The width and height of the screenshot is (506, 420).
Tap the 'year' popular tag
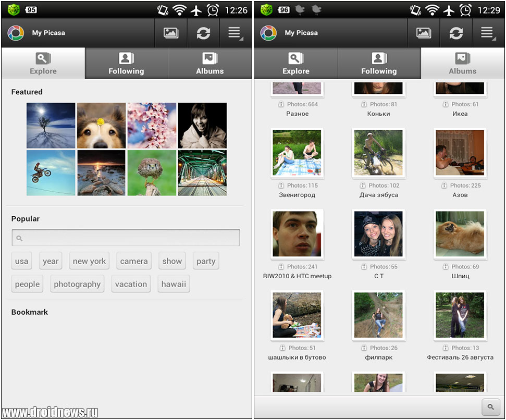51,261
